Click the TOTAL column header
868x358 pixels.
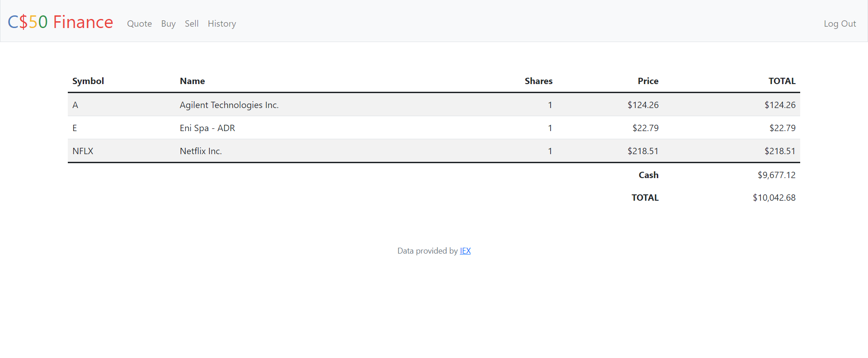point(782,81)
